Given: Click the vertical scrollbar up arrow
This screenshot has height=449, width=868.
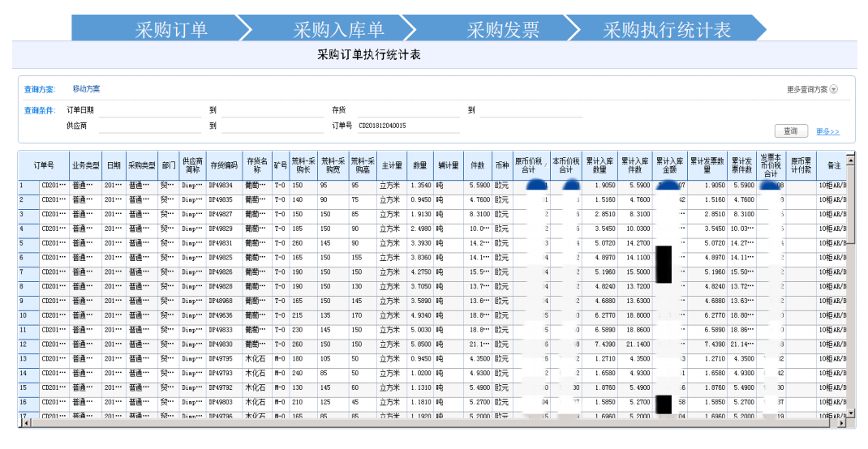Looking at the screenshot, I should [850, 160].
